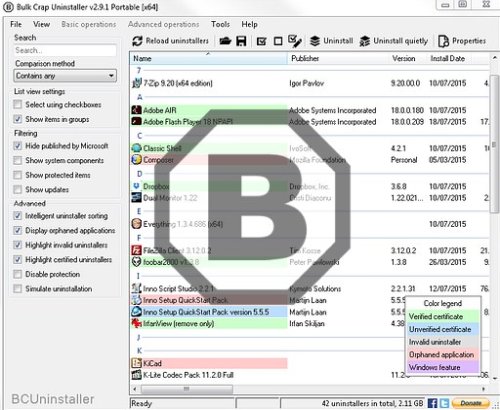Click Verified certificate green legend swatch
Viewport: 500px width, 410px height.
coord(443,316)
